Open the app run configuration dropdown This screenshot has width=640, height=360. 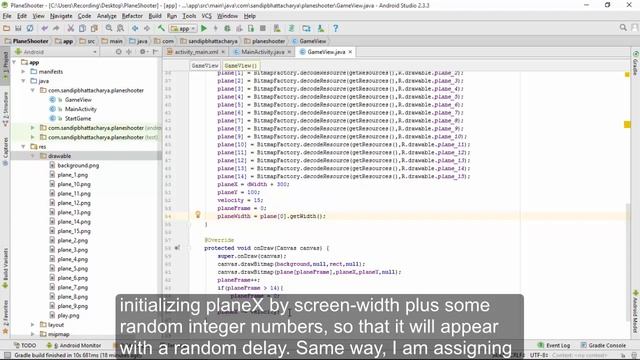coord(183,29)
